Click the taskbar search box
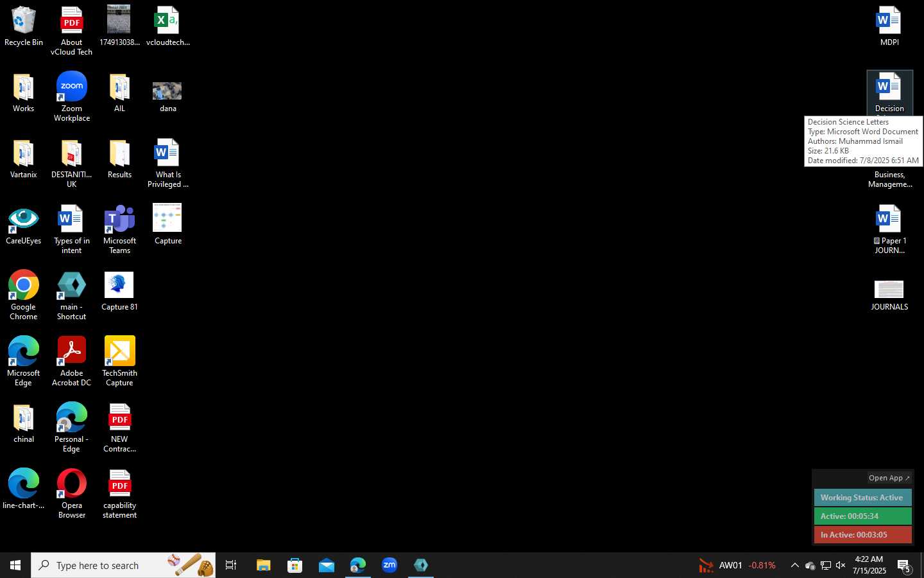Image resolution: width=924 pixels, height=578 pixels. (x=123, y=565)
